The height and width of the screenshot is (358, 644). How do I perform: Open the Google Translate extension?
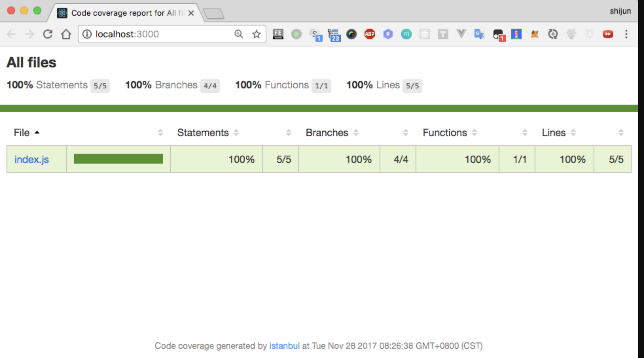[479, 34]
